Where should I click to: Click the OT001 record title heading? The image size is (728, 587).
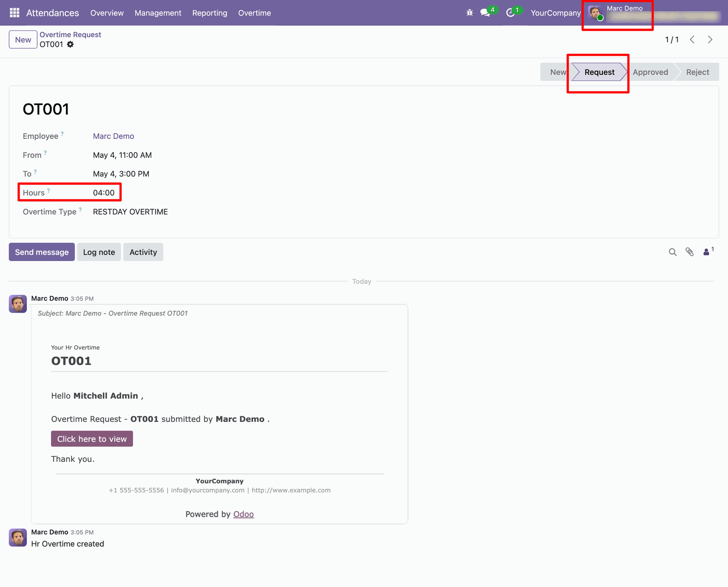[46, 109]
